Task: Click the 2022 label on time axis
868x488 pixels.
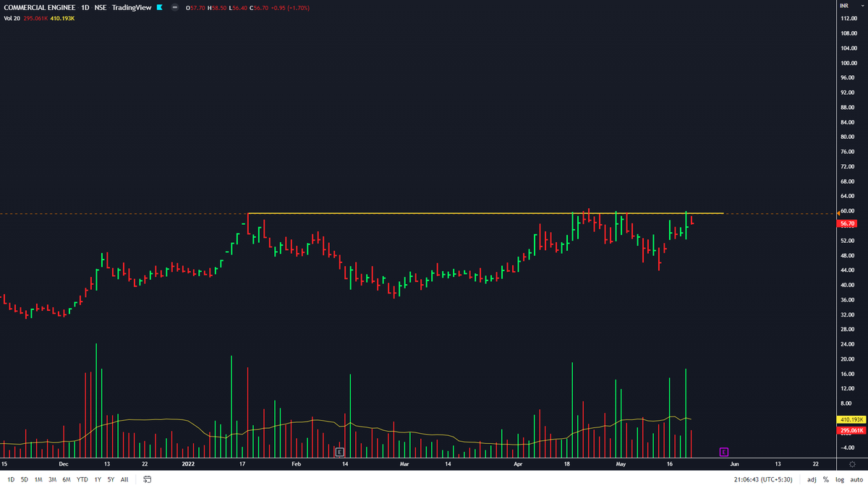Action: (x=189, y=463)
